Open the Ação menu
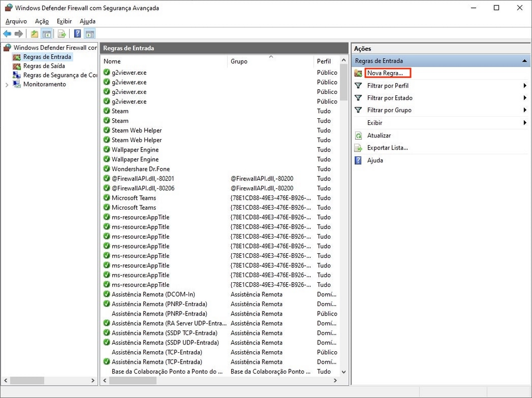This screenshot has height=398, width=532. pos(41,21)
